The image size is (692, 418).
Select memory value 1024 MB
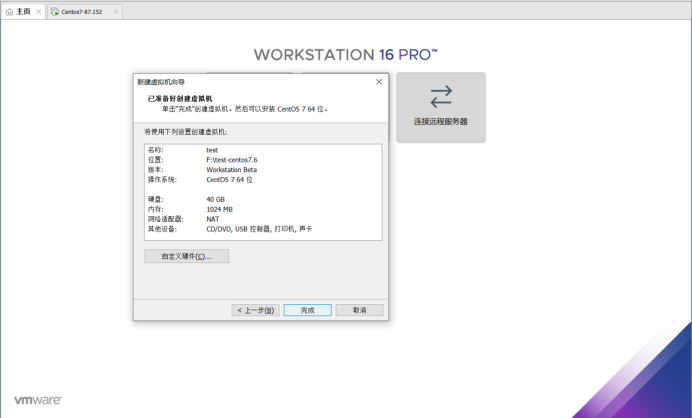coord(219,209)
